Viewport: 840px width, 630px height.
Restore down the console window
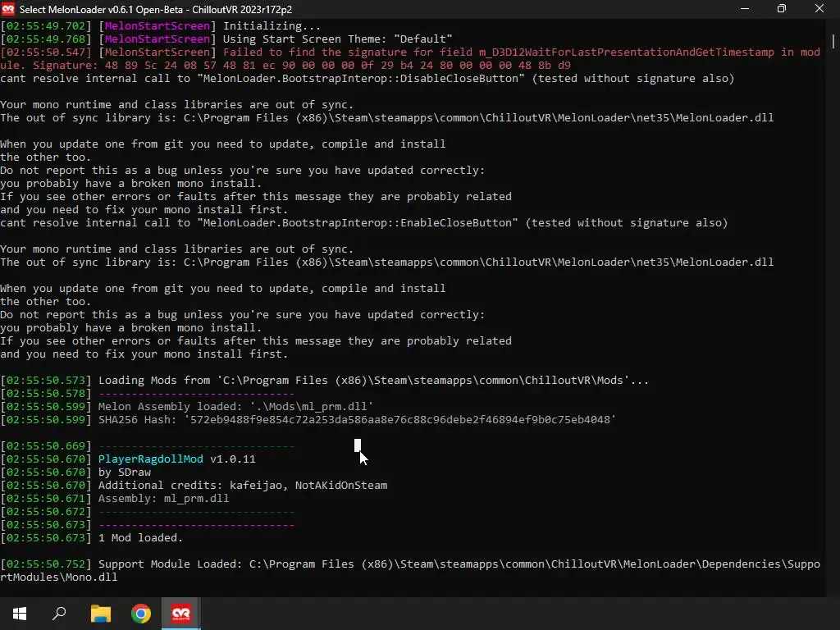pos(782,8)
